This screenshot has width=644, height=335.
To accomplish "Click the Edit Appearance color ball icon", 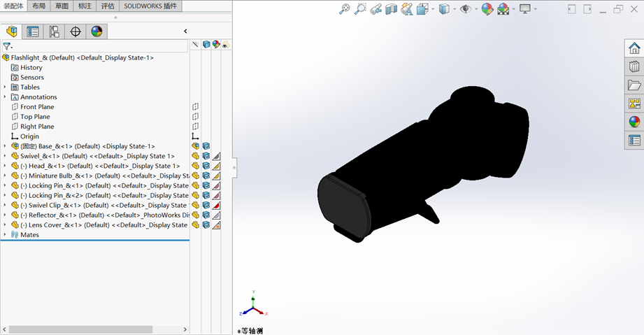I will point(487,9).
